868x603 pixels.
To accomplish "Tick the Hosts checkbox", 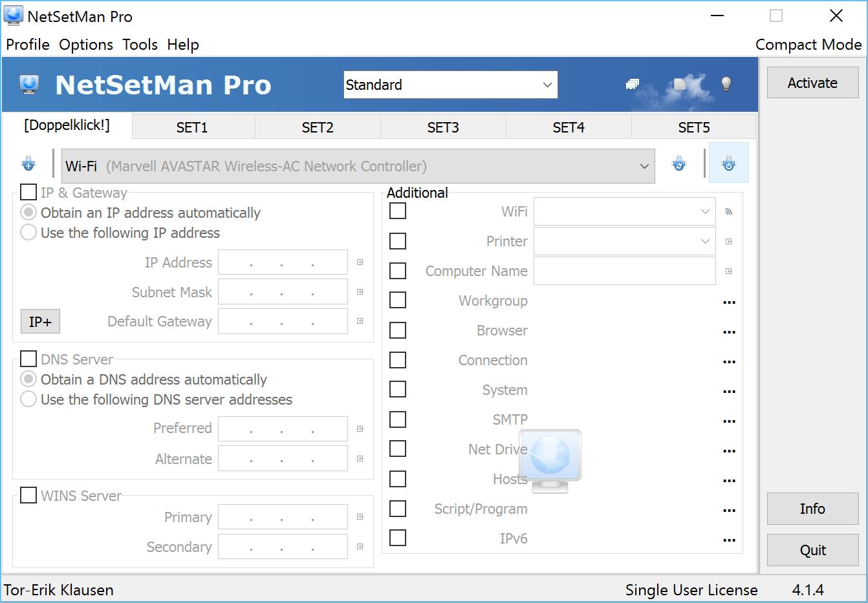I will [398, 479].
